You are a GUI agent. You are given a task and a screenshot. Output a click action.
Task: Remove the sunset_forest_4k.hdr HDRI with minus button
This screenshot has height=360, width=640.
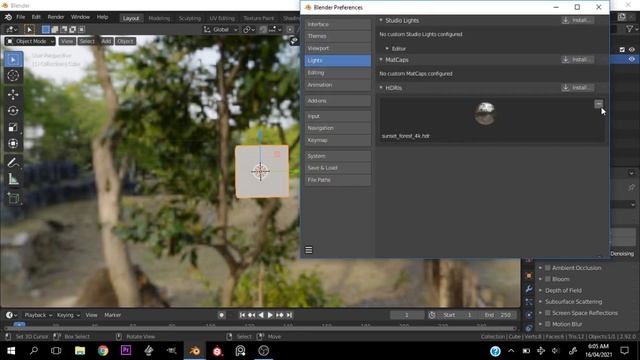pos(598,104)
